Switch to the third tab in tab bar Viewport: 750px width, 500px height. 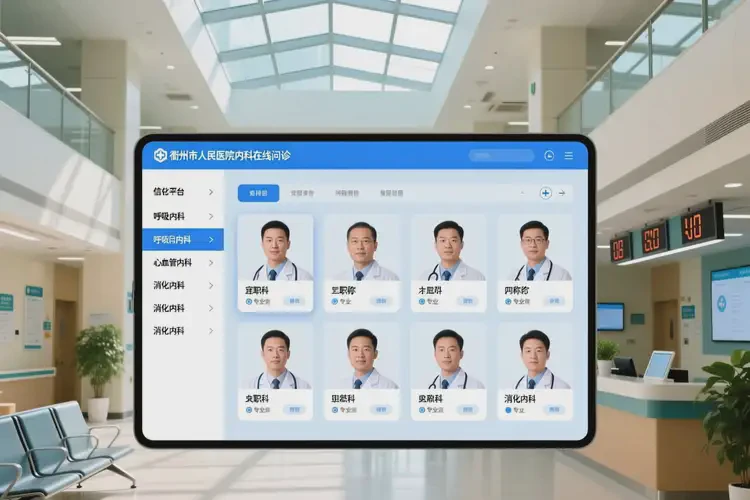347,193
